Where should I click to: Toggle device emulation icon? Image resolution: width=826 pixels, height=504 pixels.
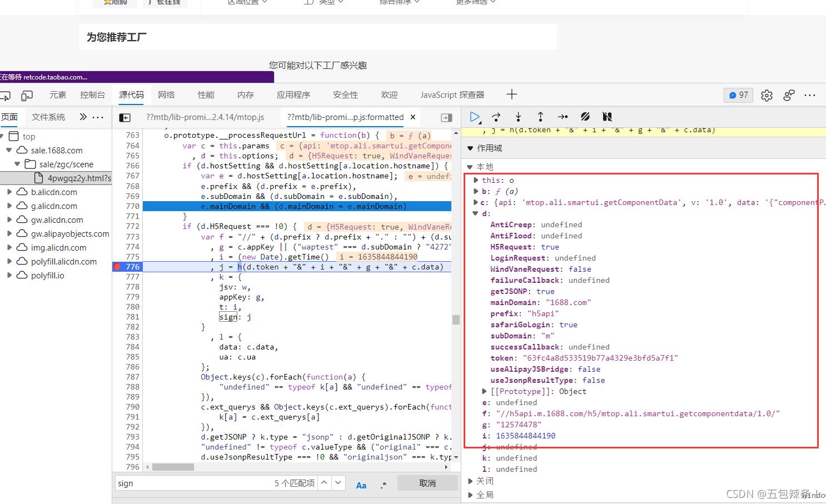click(x=27, y=96)
